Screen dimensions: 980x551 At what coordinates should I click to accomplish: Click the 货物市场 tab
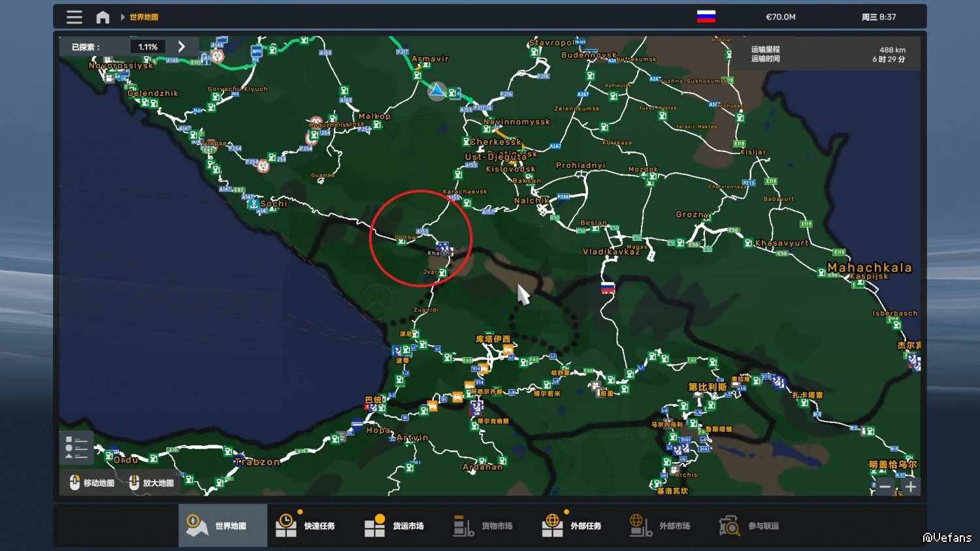pos(489,526)
